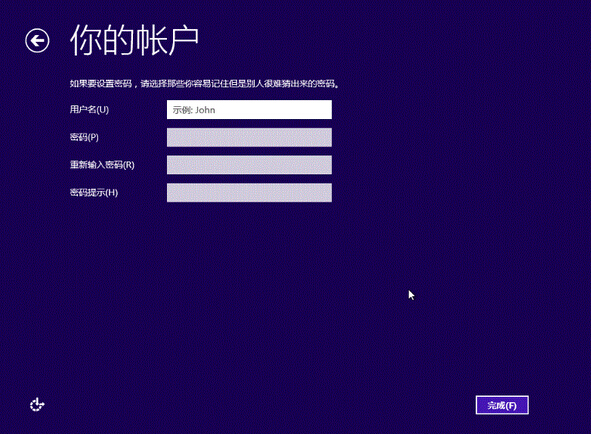Image resolution: width=591 pixels, height=434 pixels.
Task: Return to previous setup page via back arrow
Action: click(37, 40)
